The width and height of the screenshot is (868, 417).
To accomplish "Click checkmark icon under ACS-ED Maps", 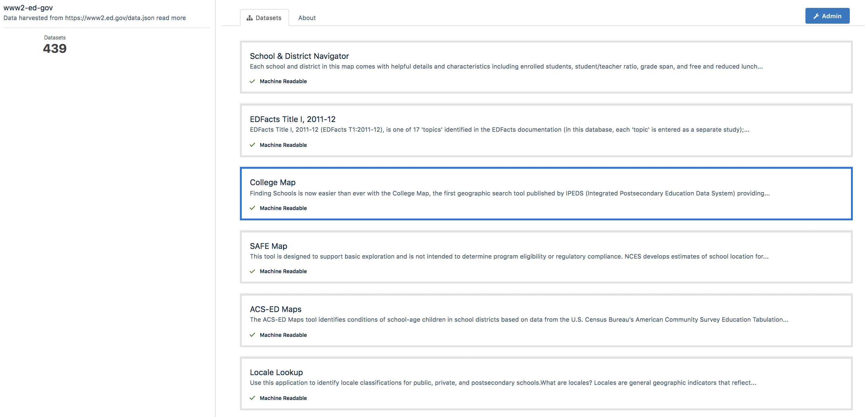I will (252, 335).
